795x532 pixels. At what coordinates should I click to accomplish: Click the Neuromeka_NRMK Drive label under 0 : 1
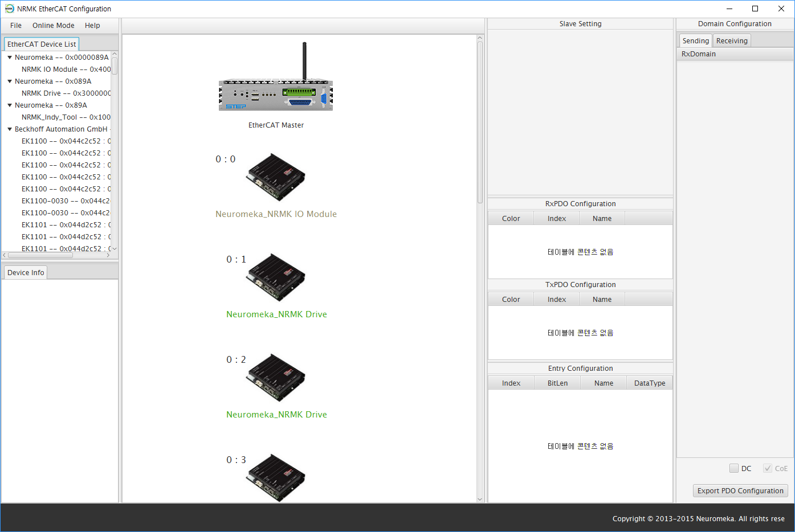276,314
